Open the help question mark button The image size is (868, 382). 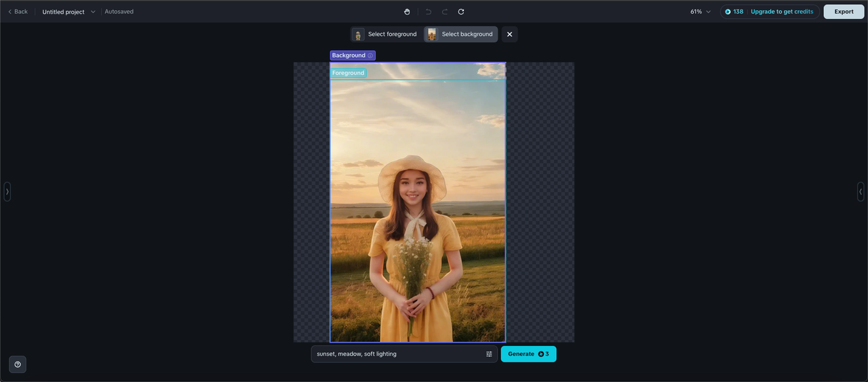(18, 364)
